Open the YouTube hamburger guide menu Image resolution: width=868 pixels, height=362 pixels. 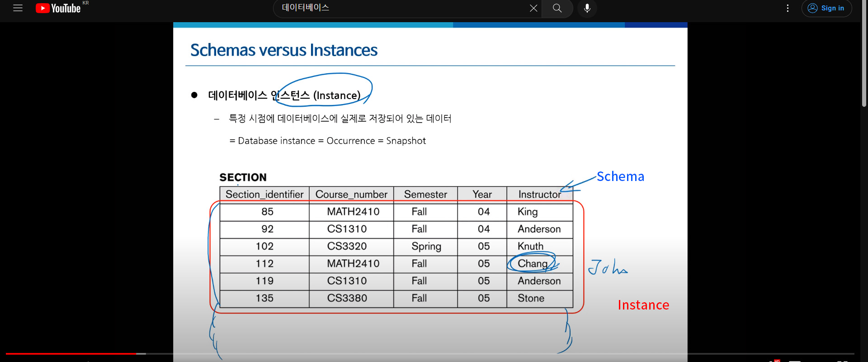pyautogui.click(x=18, y=8)
